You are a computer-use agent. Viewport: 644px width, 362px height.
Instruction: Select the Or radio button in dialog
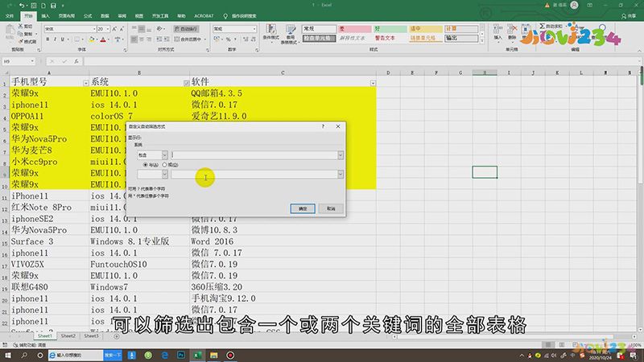(x=165, y=165)
